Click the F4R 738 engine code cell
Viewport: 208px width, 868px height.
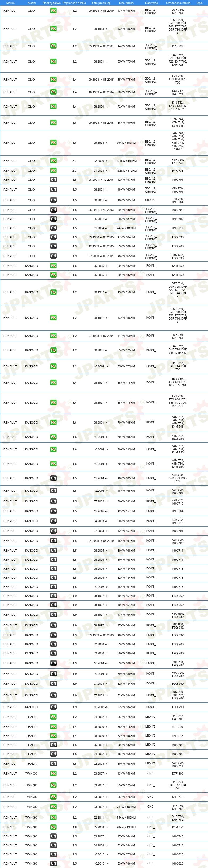coord(178,171)
